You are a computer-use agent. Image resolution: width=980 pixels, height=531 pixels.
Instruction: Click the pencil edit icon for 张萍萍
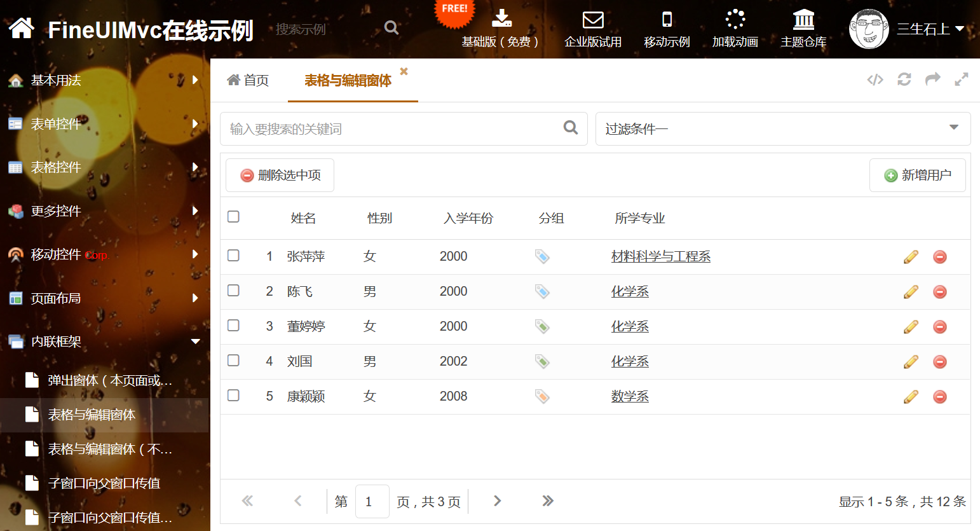point(911,257)
